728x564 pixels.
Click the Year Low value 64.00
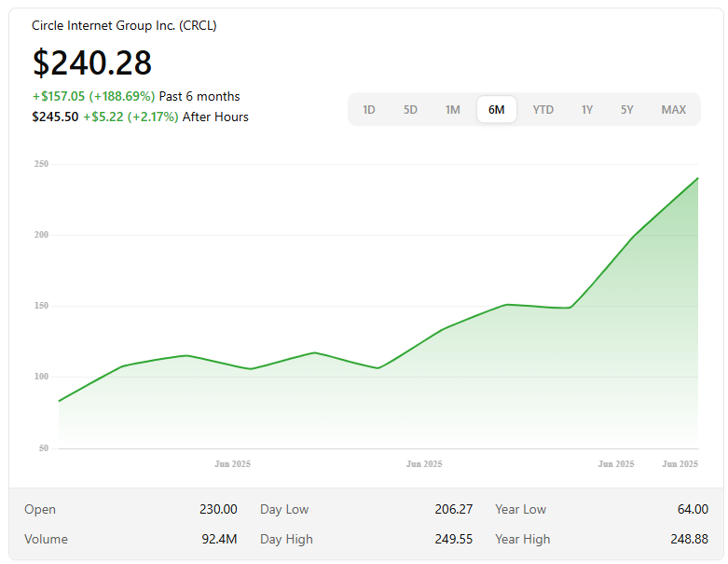pyautogui.click(x=693, y=509)
